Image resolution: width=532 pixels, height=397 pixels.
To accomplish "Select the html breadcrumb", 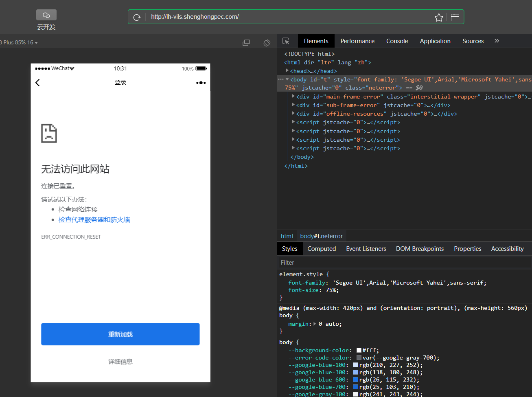I will click(287, 236).
